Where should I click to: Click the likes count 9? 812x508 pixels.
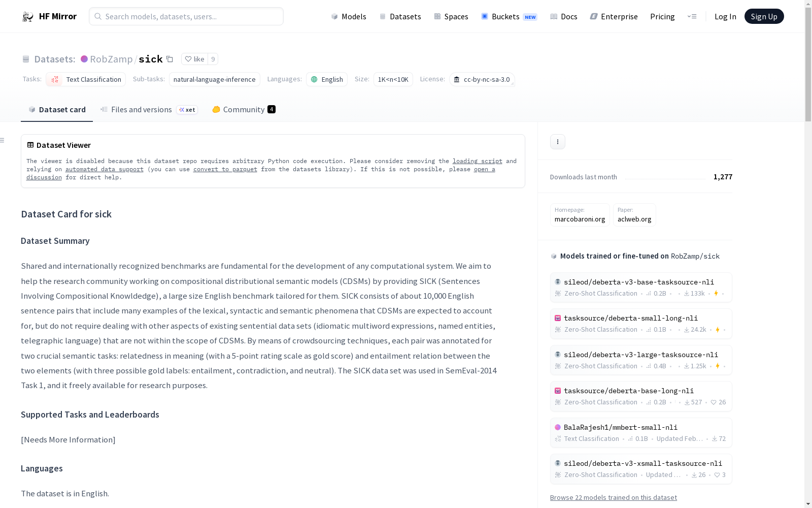(213, 59)
